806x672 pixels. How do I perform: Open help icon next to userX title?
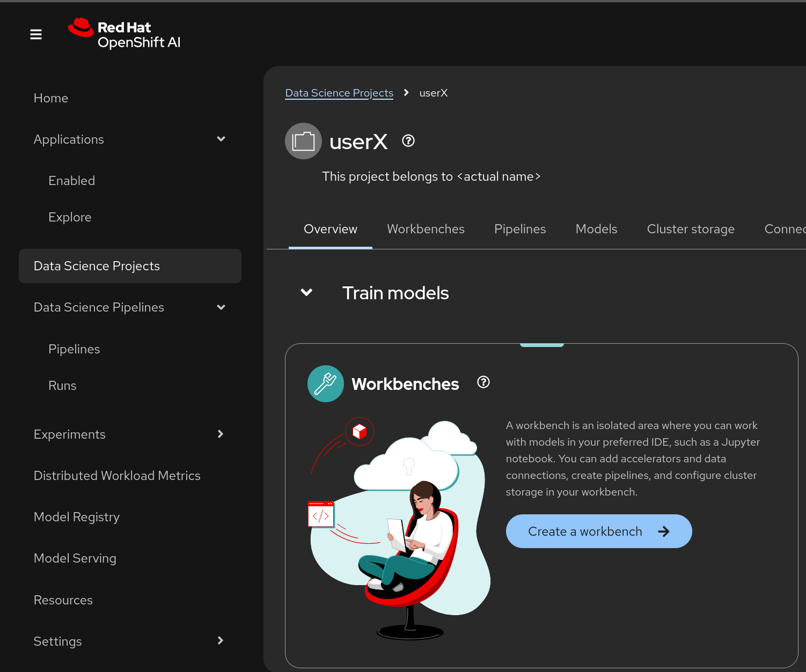[x=408, y=141]
